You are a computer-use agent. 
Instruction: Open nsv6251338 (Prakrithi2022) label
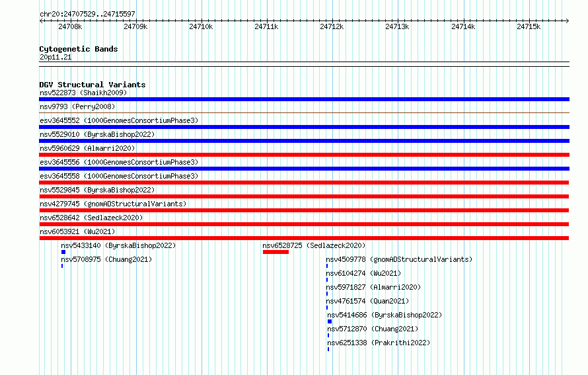(x=379, y=343)
